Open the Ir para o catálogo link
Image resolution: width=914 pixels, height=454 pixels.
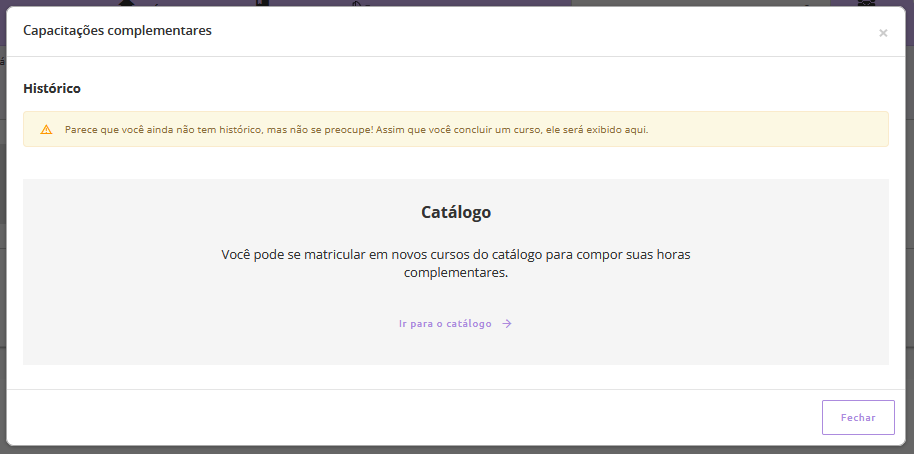click(x=446, y=324)
